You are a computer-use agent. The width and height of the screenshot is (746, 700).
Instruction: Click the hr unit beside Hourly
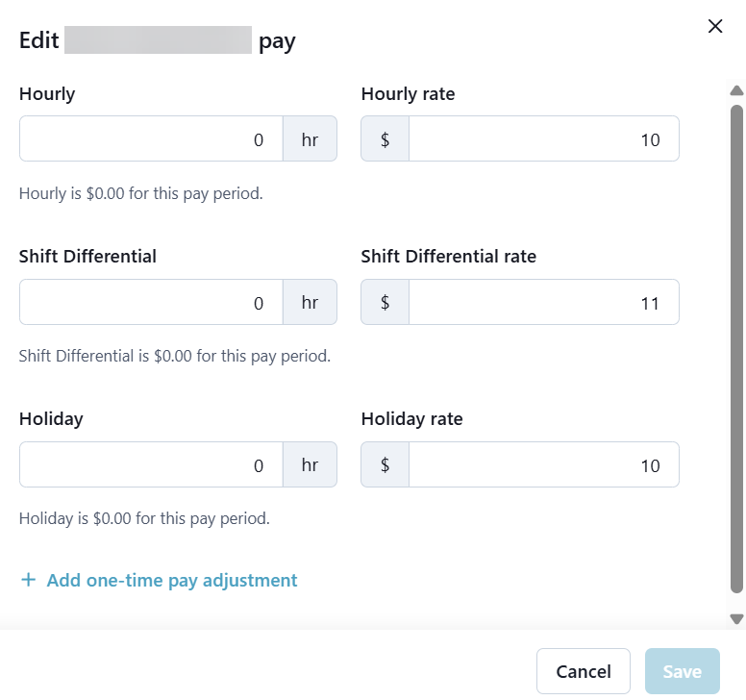310,139
